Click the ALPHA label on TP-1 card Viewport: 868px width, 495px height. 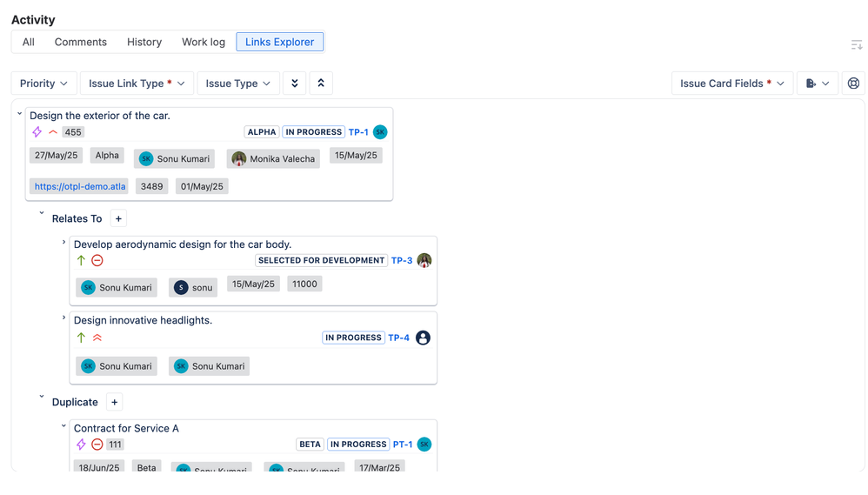click(261, 132)
